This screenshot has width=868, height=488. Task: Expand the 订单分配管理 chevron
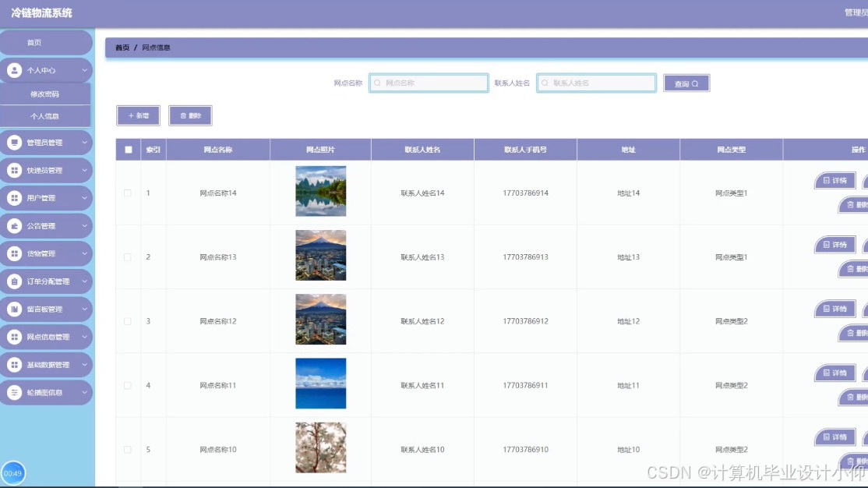(85, 281)
